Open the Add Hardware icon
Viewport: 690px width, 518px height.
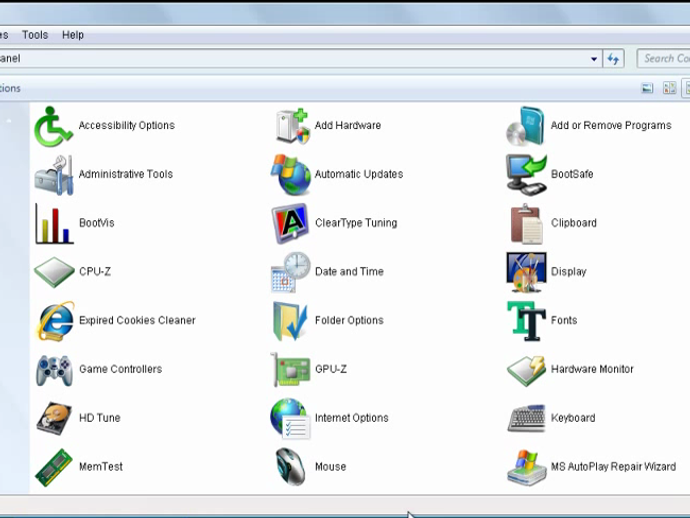click(x=292, y=126)
